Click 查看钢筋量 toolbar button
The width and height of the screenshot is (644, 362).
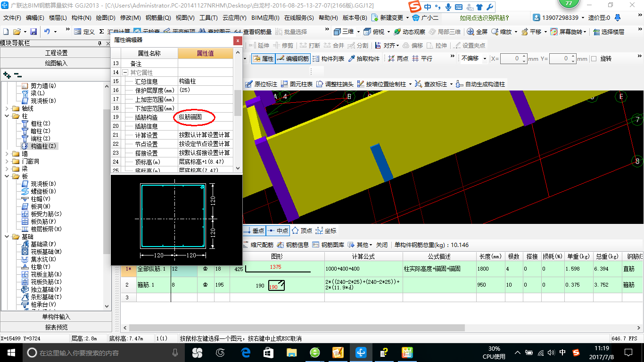[253, 32]
